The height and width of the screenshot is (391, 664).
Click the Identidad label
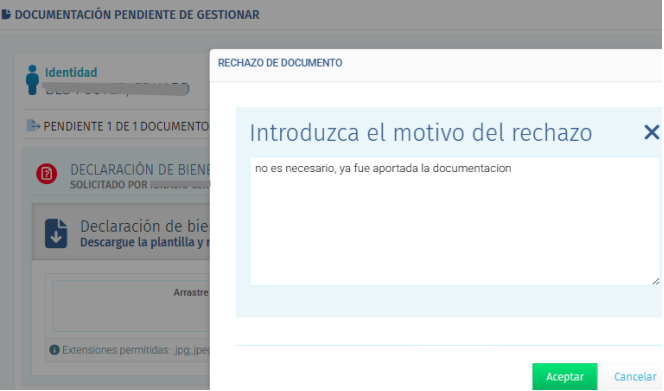[x=71, y=72]
